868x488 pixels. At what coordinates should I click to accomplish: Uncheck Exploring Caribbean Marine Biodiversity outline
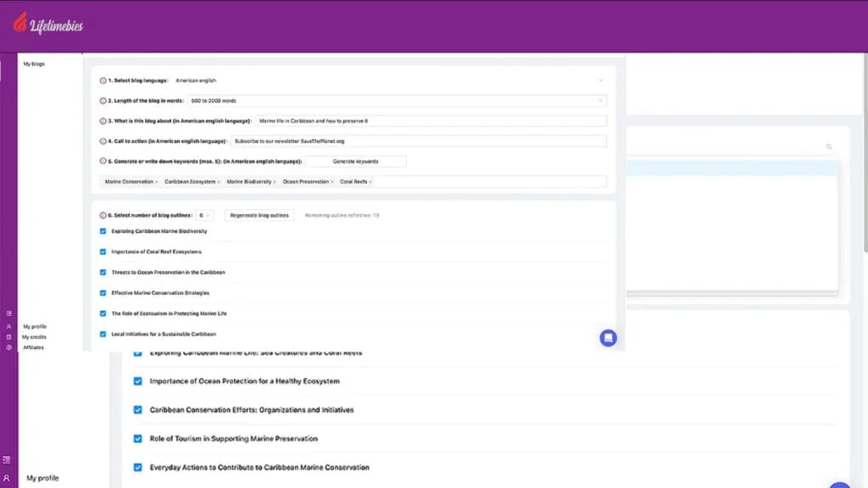[x=103, y=231]
